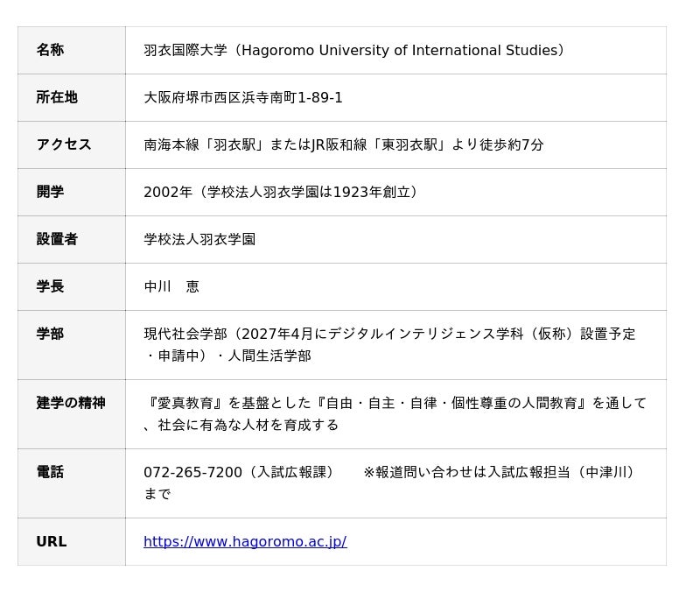Image resolution: width=700 pixels, height=592 pixels.
Task: Select the 社会に有為な人材を育成する line
Action: 248,425
